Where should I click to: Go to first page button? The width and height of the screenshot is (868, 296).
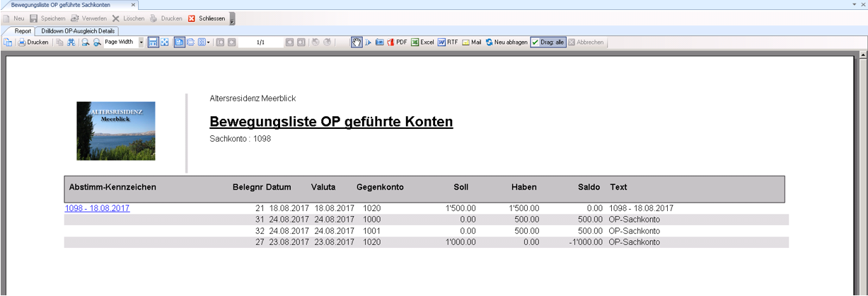pos(220,42)
